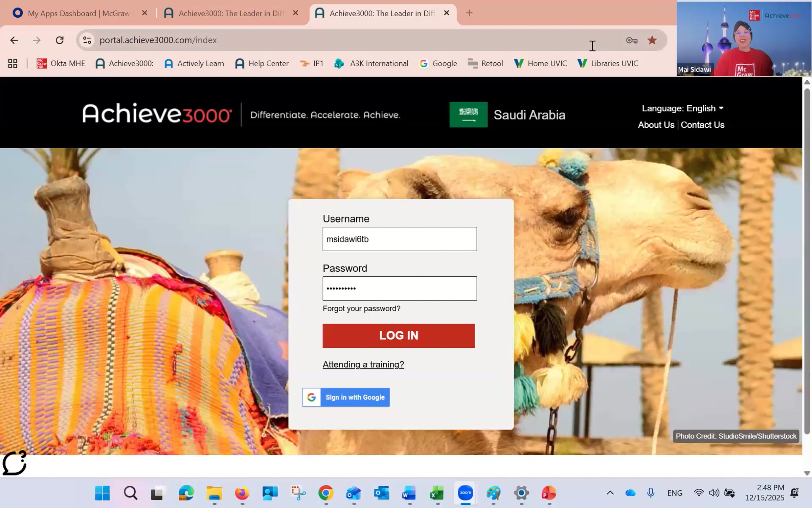Viewport: 812px width, 508px height.
Task: Open Excel from the taskbar
Action: tap(437, 493)
